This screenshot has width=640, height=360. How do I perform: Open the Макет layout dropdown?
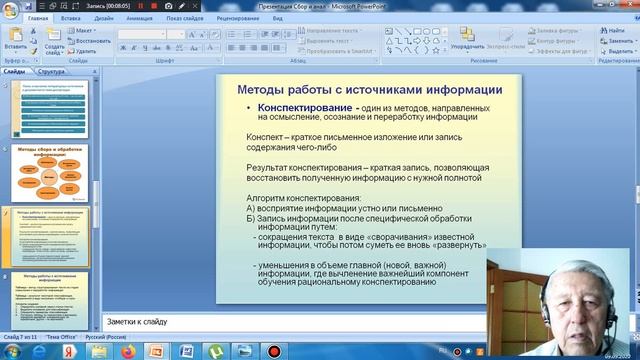pos(82,31)
